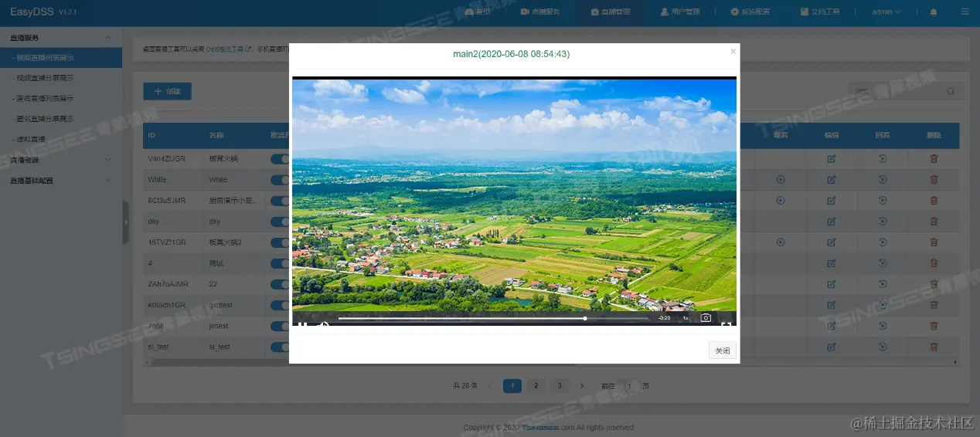Change playback speed via the 1x control
The width and height of the screenshot is (980, 437).
[685, 317]
